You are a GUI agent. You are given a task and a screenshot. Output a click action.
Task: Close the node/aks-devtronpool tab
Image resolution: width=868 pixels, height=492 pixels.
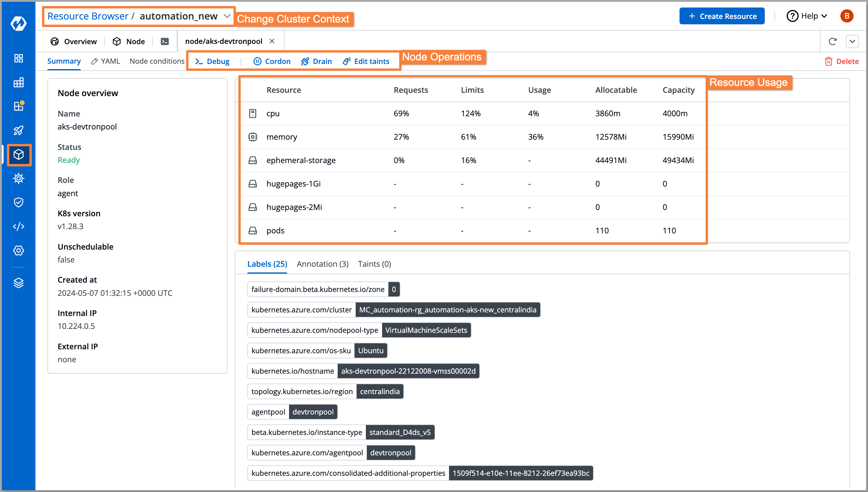(272, 41)
